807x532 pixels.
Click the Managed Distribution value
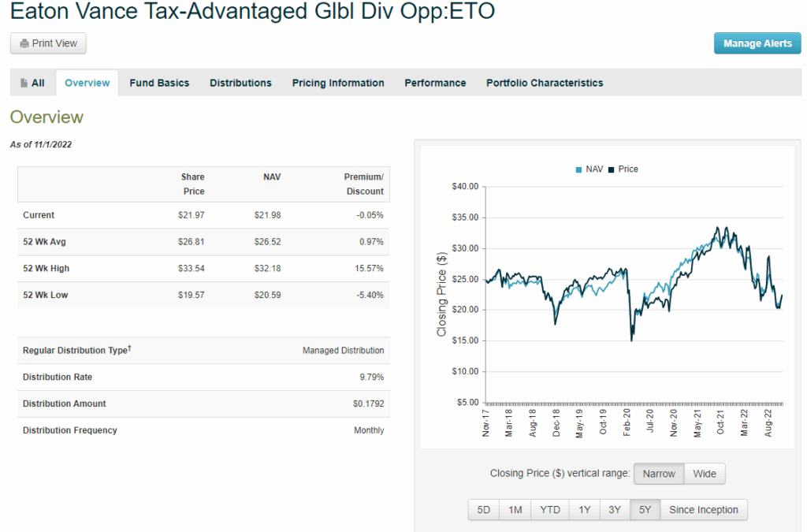click(344, 351)
